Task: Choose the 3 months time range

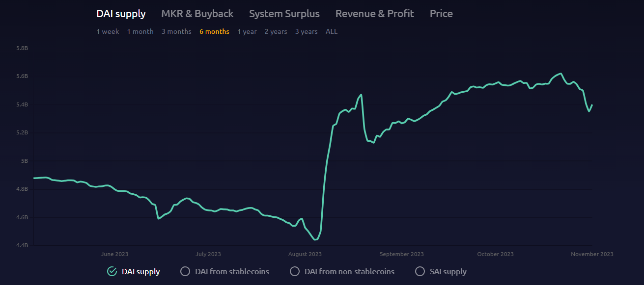Action: click(x=176, y=31)
